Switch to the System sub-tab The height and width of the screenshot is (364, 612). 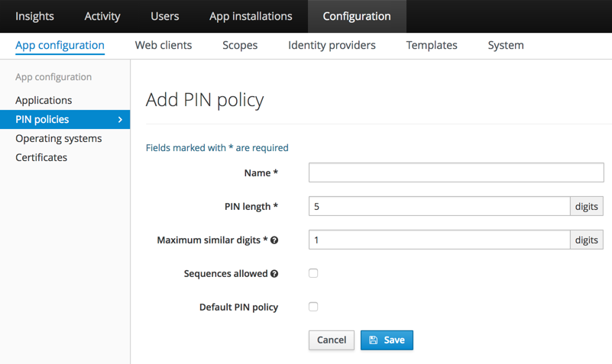tap(506, 45)
